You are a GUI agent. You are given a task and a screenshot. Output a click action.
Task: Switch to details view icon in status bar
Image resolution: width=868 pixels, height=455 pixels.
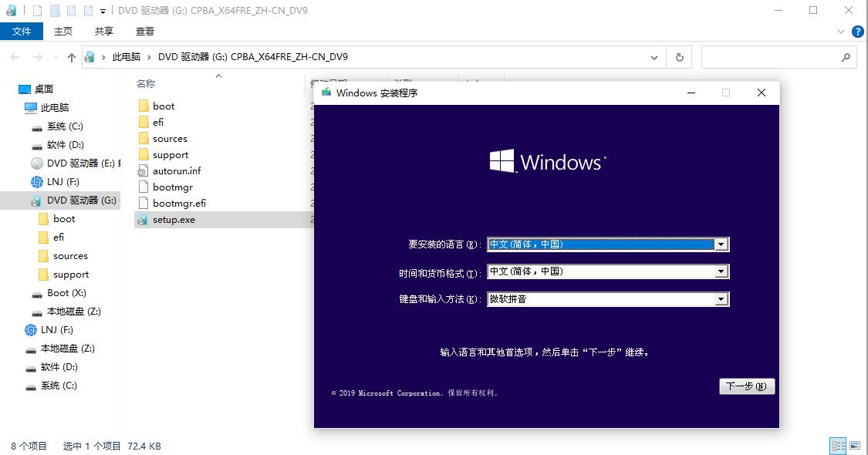(x=838, y=446)
